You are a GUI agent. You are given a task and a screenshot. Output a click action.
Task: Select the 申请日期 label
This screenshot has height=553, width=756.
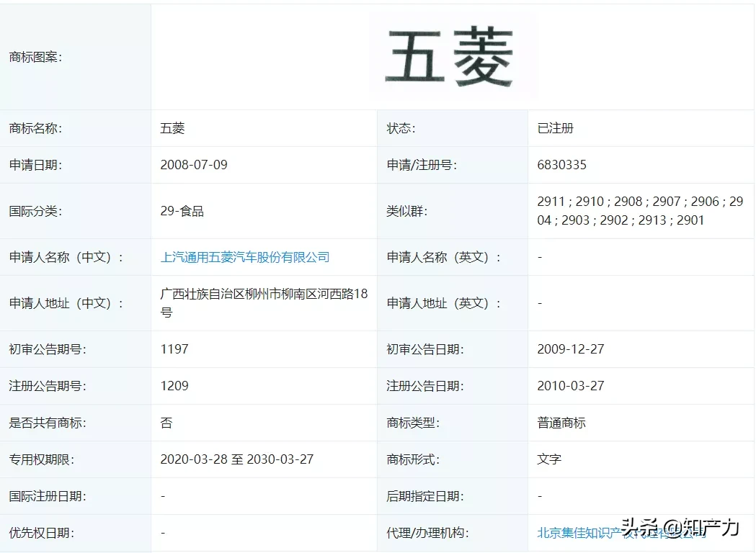pyautogui.click(x=36, y=165)
